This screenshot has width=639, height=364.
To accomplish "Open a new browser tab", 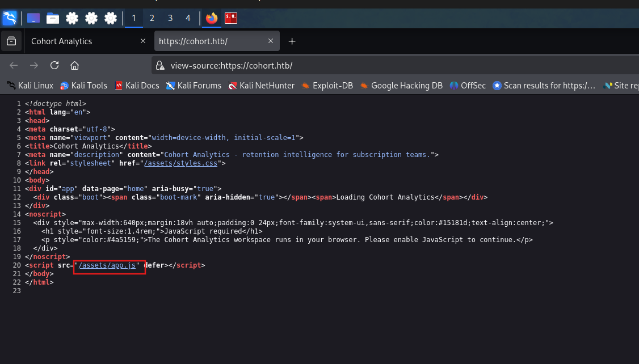I will (292, 41).
